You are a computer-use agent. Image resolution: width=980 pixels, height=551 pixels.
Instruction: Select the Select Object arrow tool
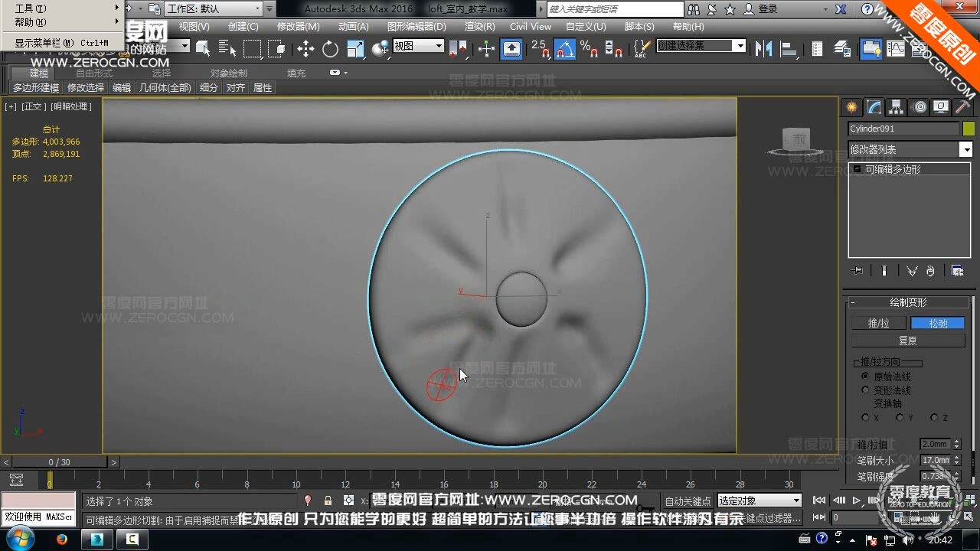coord(203,49)
